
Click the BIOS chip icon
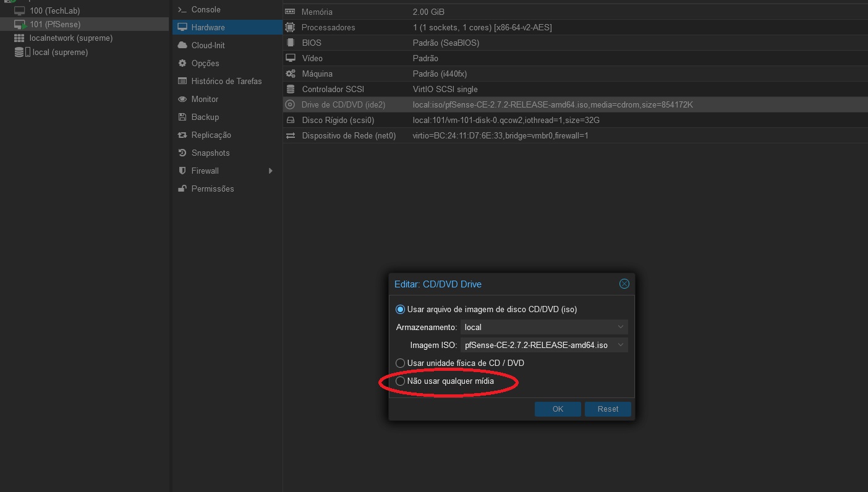coord(290,43)
